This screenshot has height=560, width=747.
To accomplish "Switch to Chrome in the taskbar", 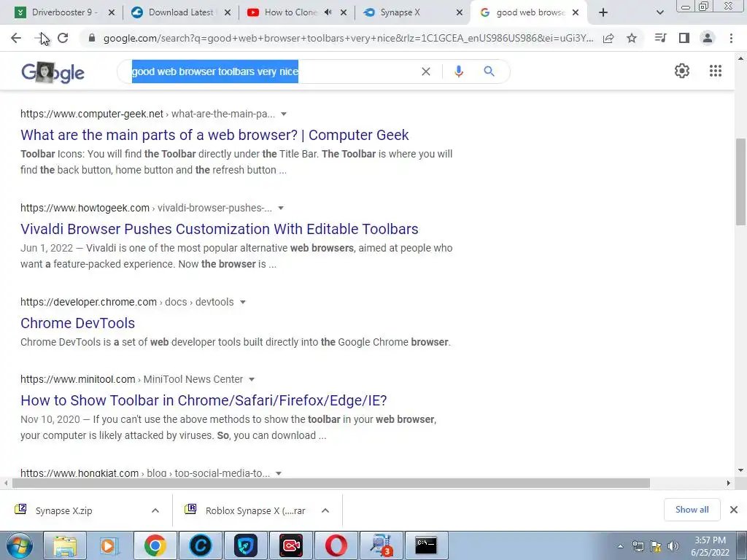I will (x=155, y=545).
